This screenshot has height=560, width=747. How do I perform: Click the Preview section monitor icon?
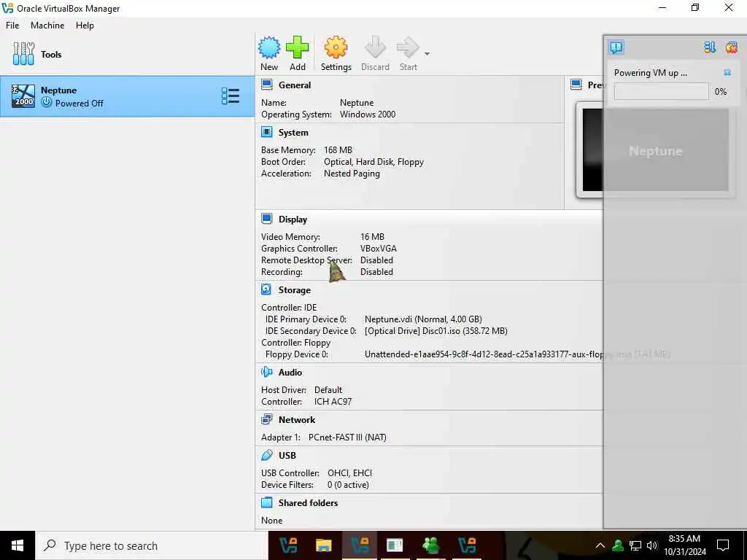point(576,85)
